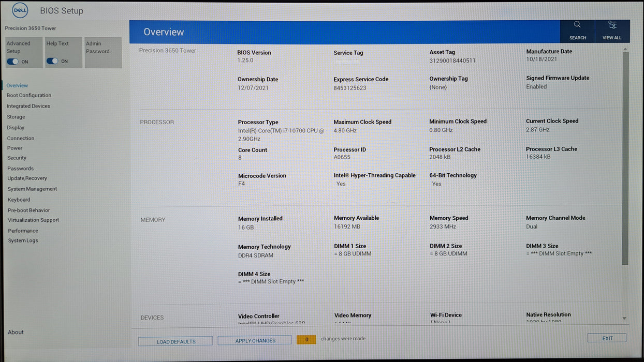Click the Manufacture Date 10/18/2021
This screenshot has height=362, width=644.
coord(541,59)
